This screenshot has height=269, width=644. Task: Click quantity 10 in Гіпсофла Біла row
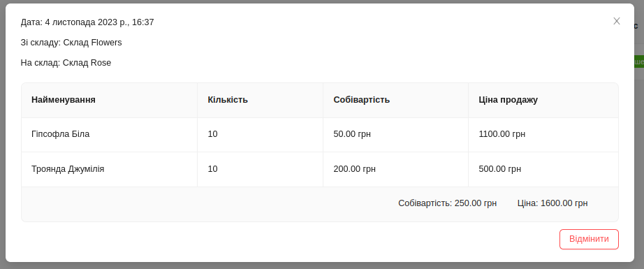(213, 134)
